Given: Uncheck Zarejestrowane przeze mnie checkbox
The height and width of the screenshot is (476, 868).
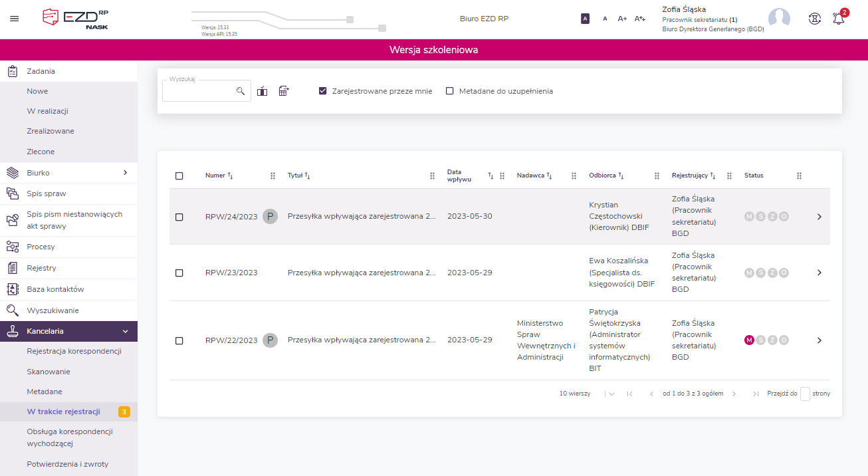Looking at the screenshot, I should pos(323,91).
